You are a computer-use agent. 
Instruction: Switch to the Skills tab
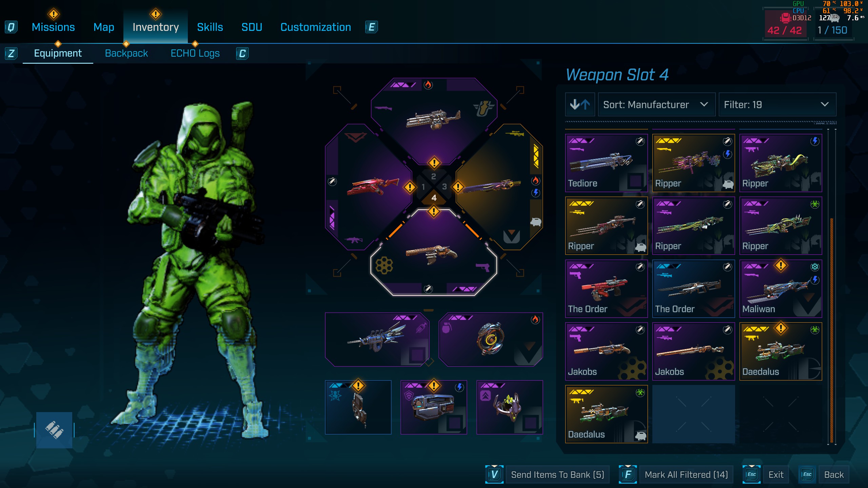point(210,27)
